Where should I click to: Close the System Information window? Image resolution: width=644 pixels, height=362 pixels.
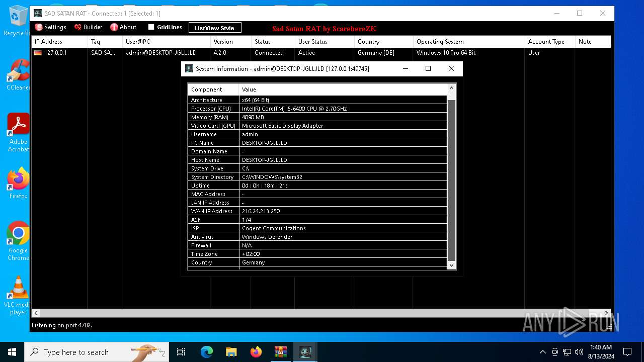(x=451, y=68)
